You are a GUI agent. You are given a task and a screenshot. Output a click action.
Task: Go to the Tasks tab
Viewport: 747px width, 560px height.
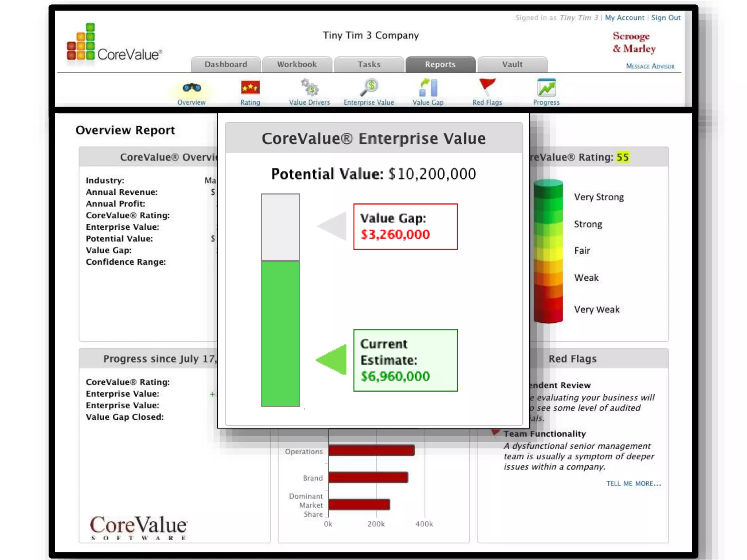click(369, 65)
